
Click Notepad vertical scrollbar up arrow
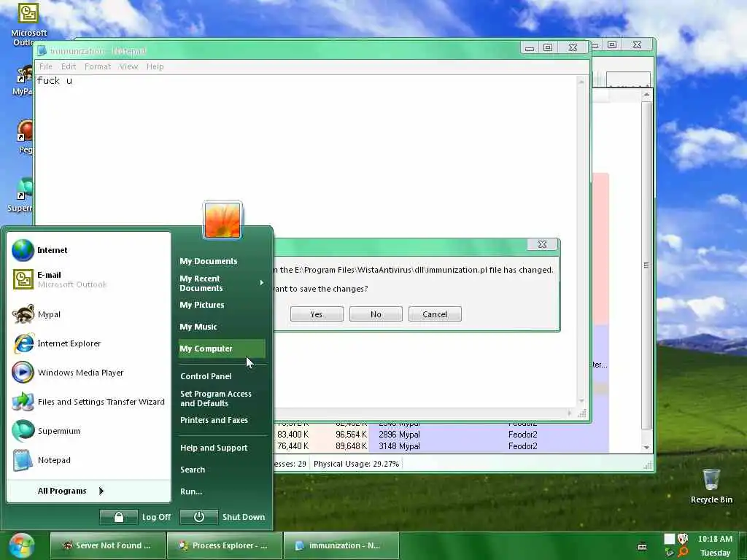click(x=581, y=82)
